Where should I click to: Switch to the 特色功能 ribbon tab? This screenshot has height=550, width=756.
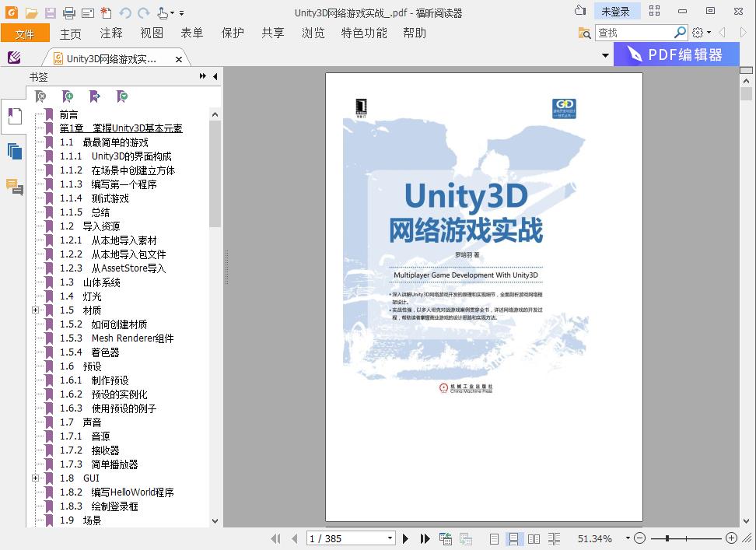point(364,33)
